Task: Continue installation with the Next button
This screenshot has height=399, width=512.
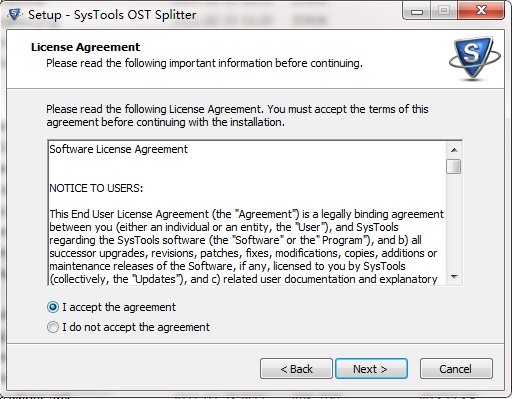Action: click(x=371, y=369)
